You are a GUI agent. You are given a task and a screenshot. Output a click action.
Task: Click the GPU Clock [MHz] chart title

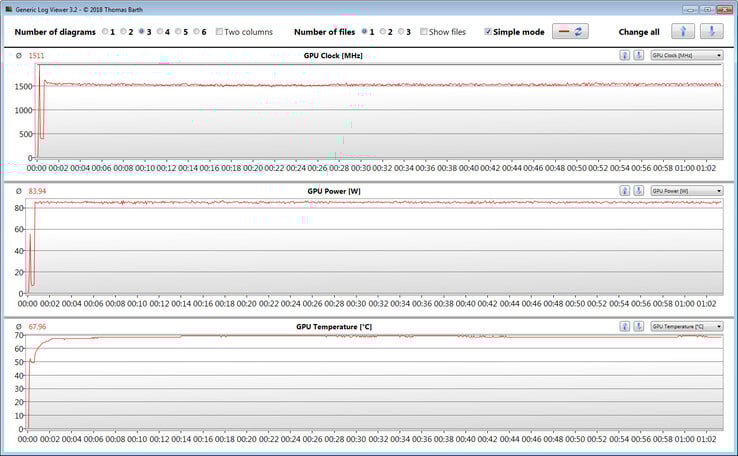[333, 56]
